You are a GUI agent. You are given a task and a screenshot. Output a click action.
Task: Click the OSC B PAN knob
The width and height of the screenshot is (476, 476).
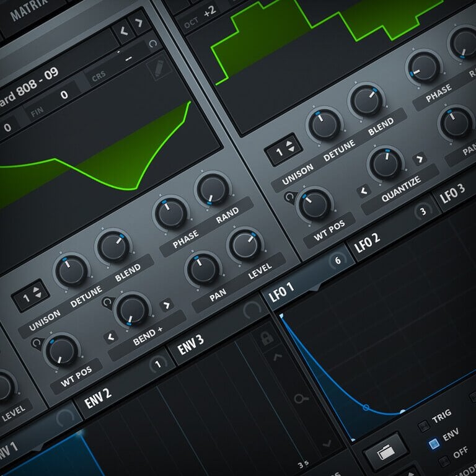pos(456,123)
